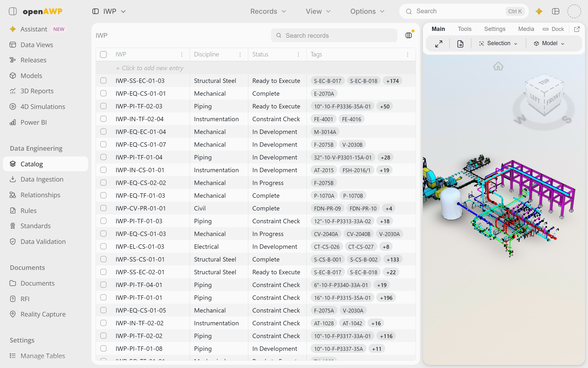Open the Status column options menu
Viewport: 588px width, 368px height.
point(298,54)
